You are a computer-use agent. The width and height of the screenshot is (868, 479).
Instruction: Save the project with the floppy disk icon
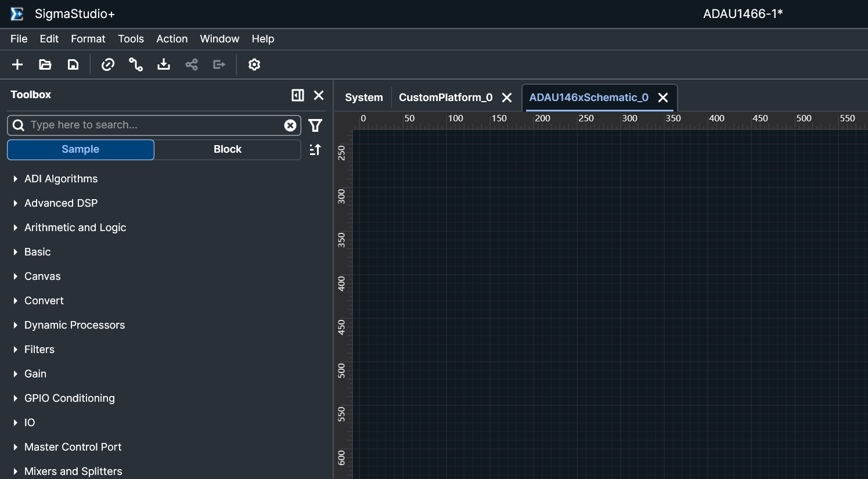tap(73, 64)
